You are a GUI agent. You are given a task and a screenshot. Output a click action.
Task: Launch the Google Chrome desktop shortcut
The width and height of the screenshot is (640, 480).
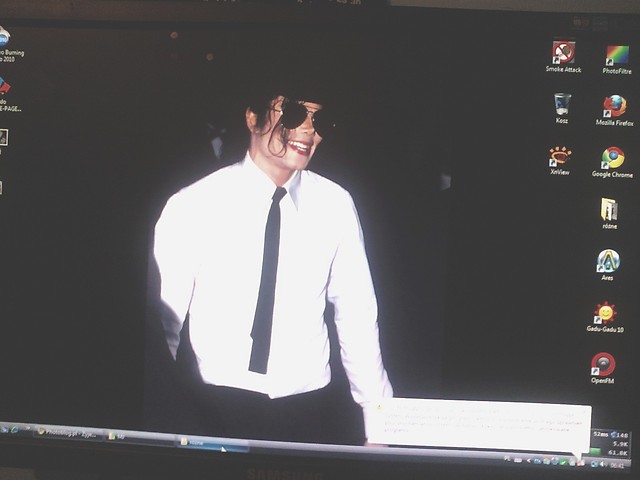[x=612, y=162]
